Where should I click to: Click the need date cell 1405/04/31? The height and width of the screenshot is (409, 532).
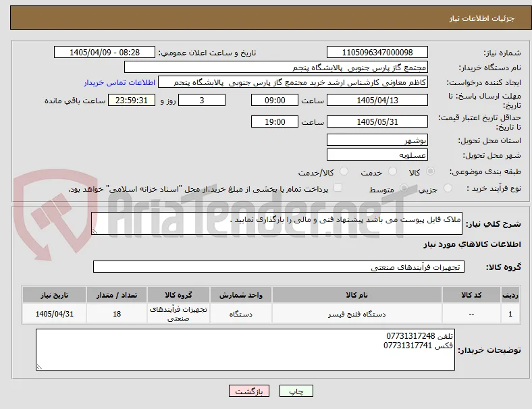click(x=54, y=314)
